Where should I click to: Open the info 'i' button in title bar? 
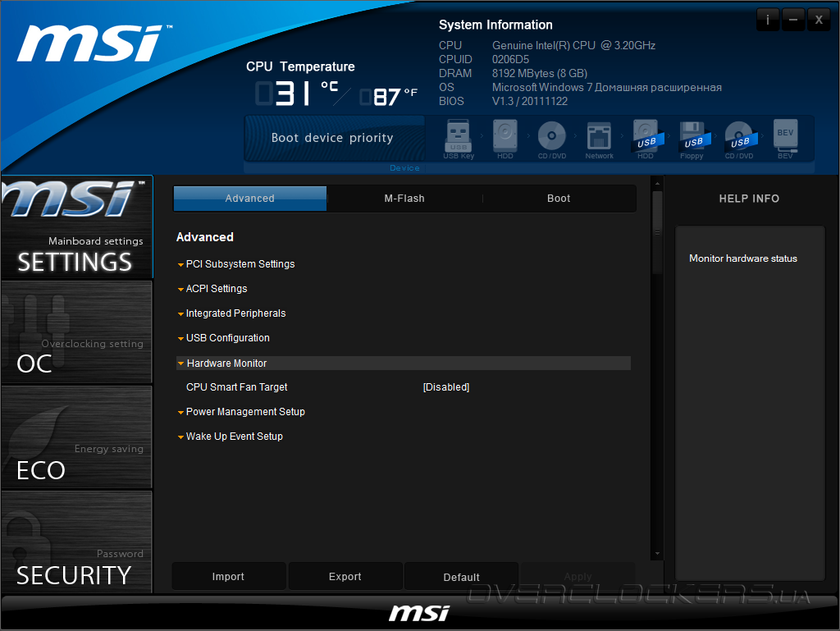[x=768, y=20]
